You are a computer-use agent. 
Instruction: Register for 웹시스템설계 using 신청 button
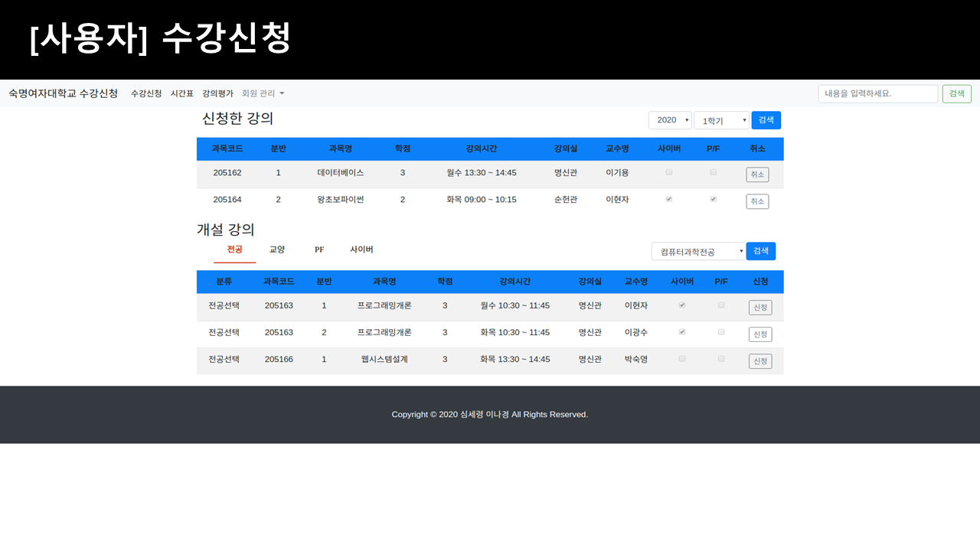[759, 360]
